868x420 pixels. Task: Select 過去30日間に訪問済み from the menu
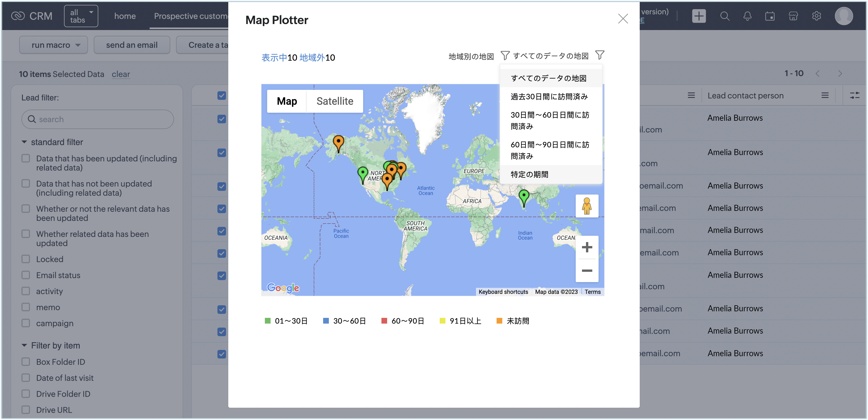click(549, 97)
